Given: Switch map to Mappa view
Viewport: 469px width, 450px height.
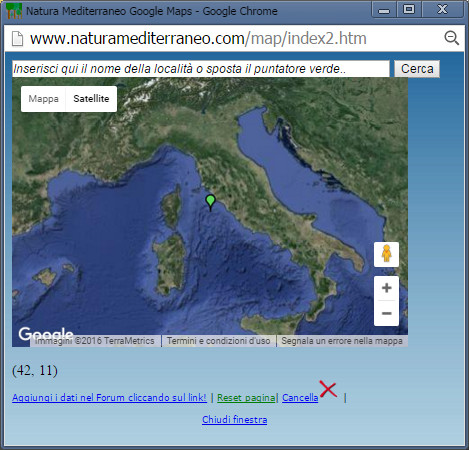Looking at the screenshot, I should pyautogui.click(x=43, y=99).
